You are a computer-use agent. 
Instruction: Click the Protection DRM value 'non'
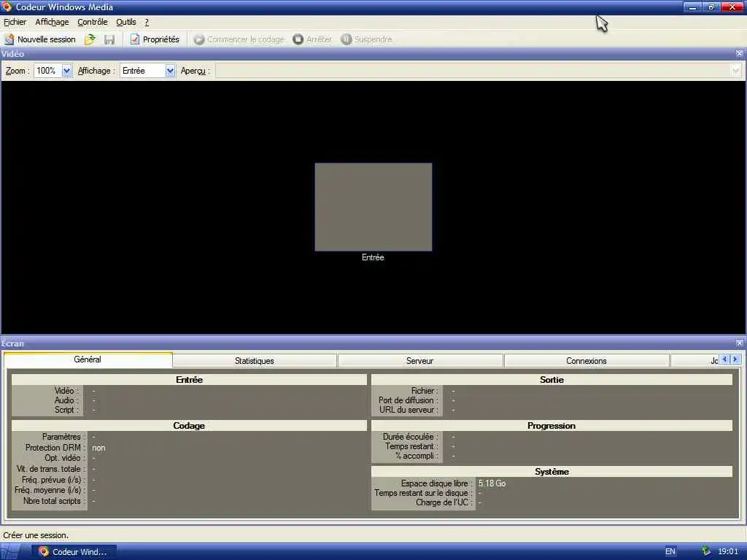[x=98, y=448]
